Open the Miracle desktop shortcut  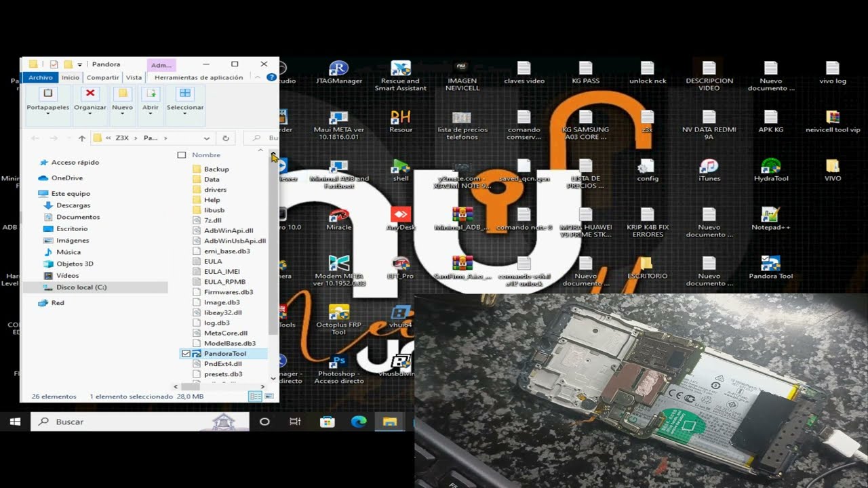tap(338, 219)
